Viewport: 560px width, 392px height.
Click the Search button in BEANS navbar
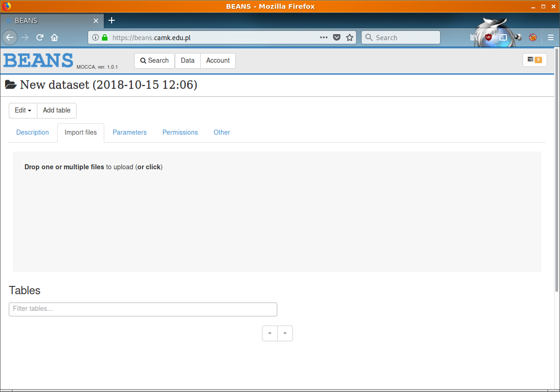155,60
